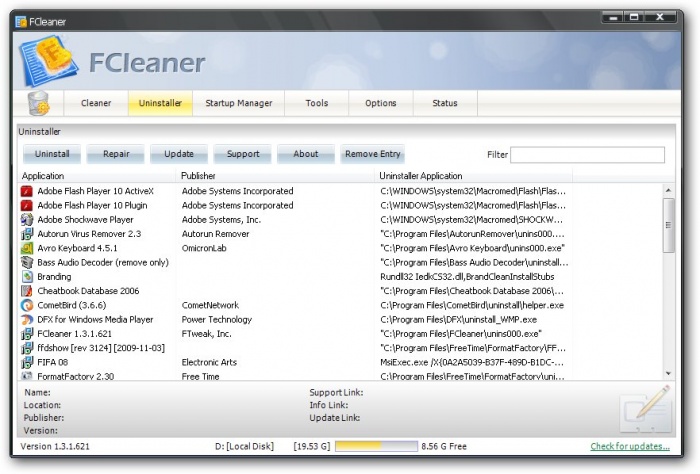
Task: Sort by Uninstaller Application column header
Action: [x=473, y=176]
